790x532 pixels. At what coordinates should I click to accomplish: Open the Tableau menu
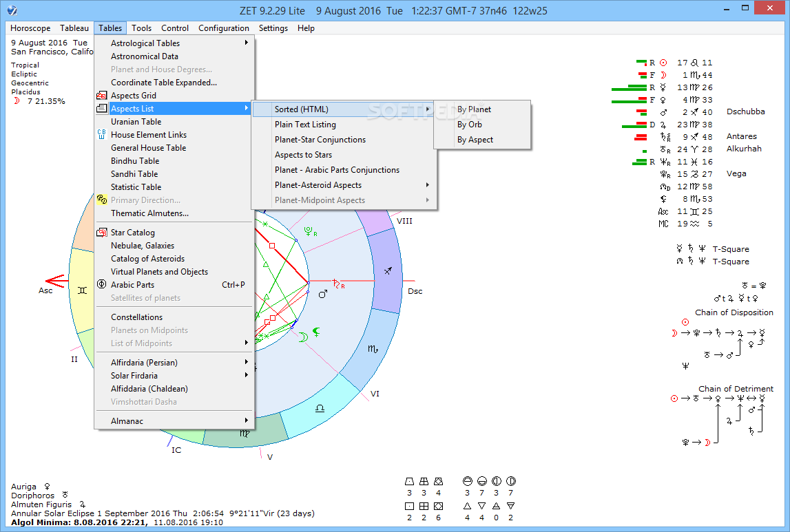(x=74, y=28)
